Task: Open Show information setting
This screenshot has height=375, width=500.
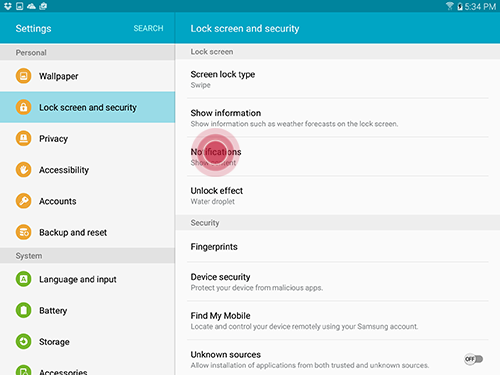Action: [x=338, y=118]
